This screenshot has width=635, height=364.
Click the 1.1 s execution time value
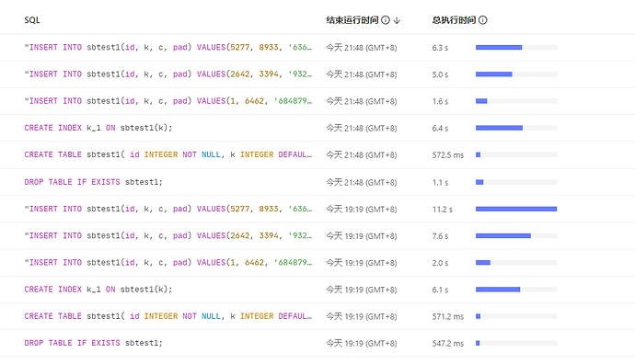pyautogui.click(x=440, y=182)
